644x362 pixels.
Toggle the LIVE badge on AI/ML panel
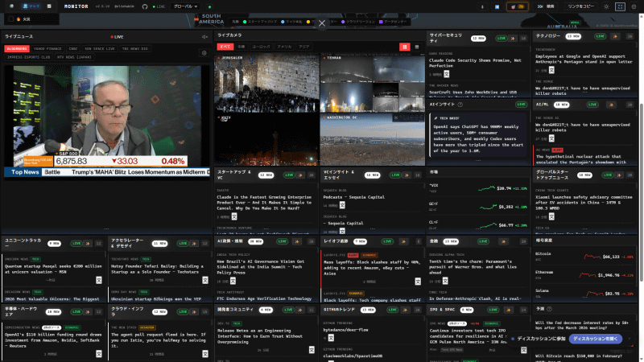(x=592, y=105)
